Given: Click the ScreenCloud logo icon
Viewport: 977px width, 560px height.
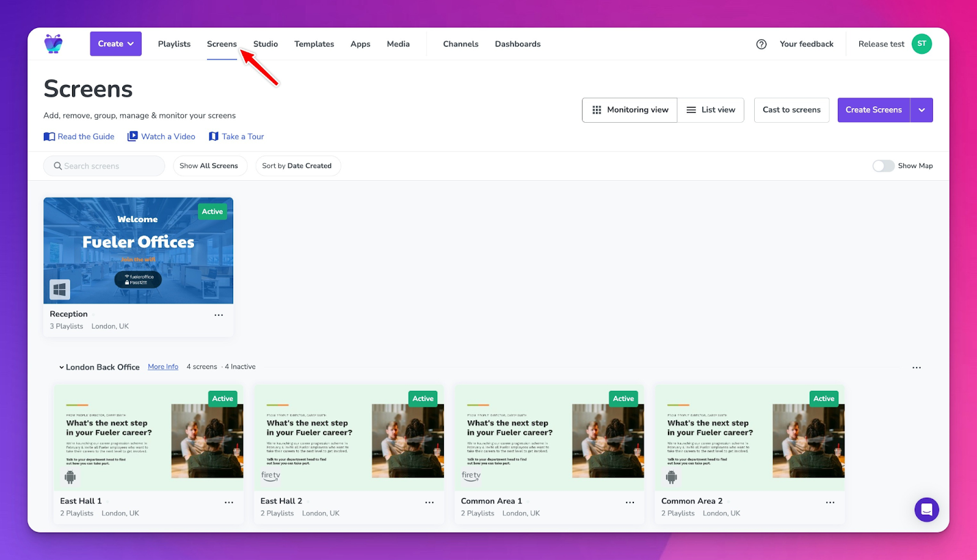Looking at the screenshot, I should (54, 44).
